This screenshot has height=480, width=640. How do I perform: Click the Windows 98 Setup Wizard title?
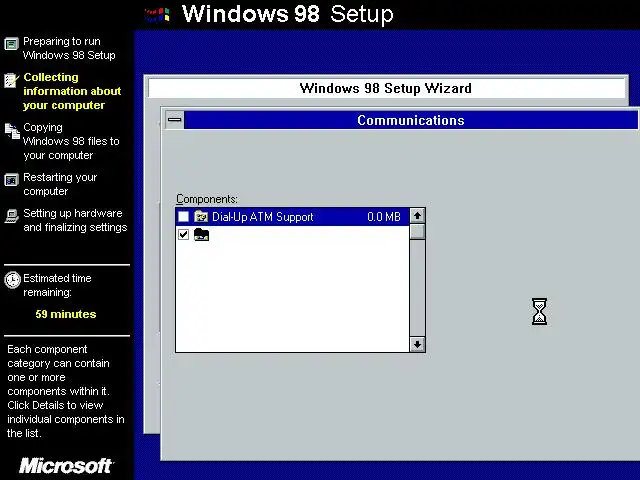[x=386, y=88]
